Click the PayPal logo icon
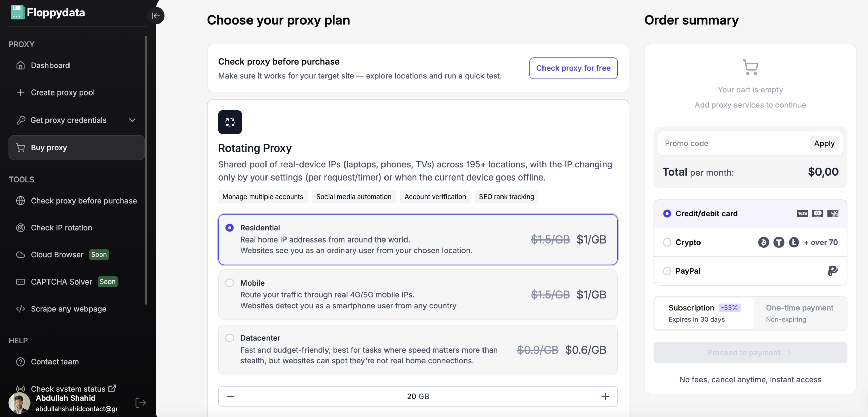Image resolution: width=868 pixels, height=417 pixels. click(x=832, y=271)
